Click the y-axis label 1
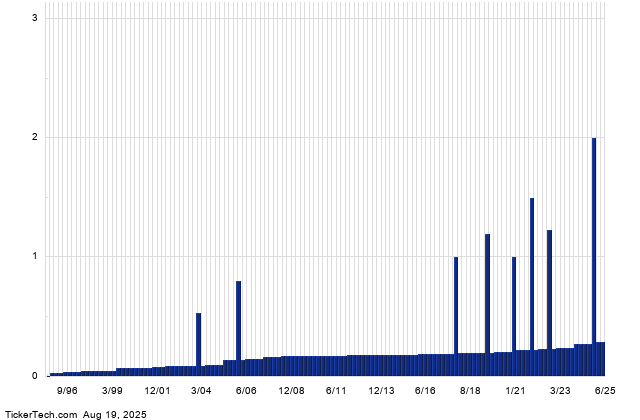 coord(36,256)
